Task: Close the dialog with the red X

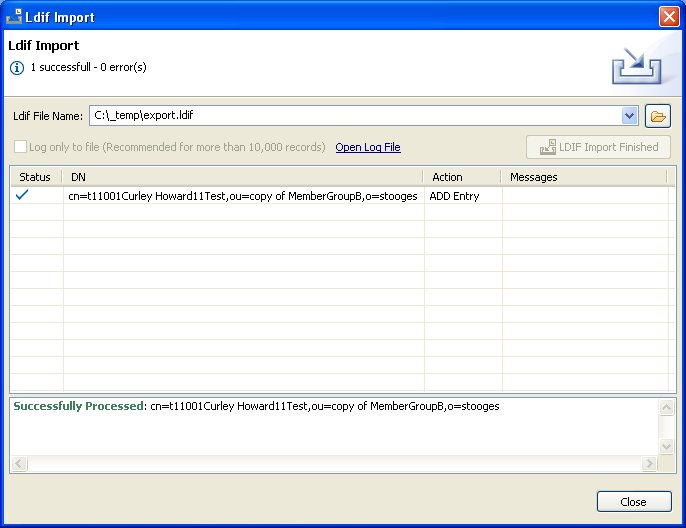Action: [x=668, y=16]
